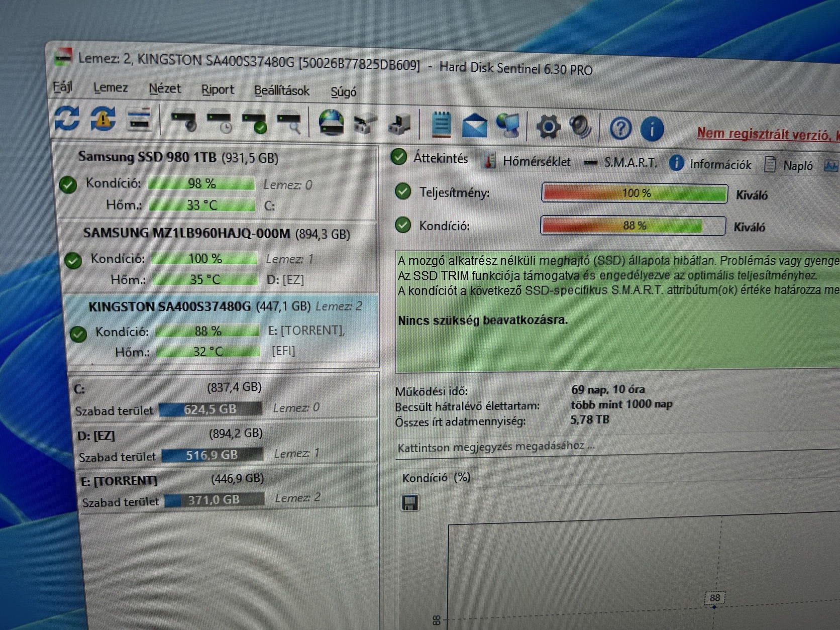Click the refresh icon with yellow warning triangle
Screen dimensions: 840x630
coord(103,119)
